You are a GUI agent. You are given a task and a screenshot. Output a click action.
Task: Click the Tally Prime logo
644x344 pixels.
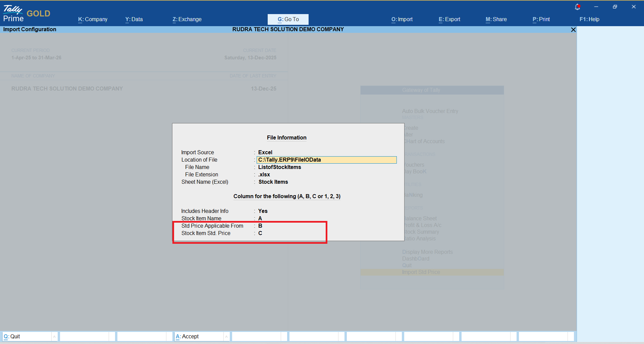[x=13, y=13]
